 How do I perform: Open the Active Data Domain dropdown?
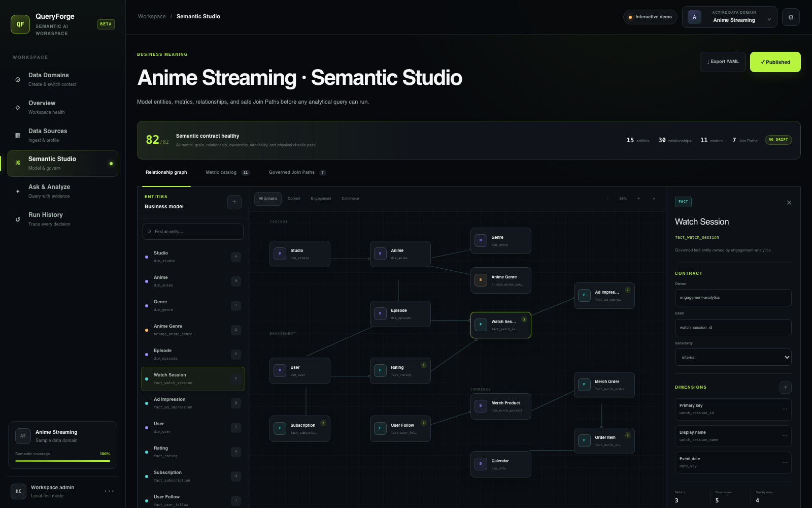click(x=729, y=17)
